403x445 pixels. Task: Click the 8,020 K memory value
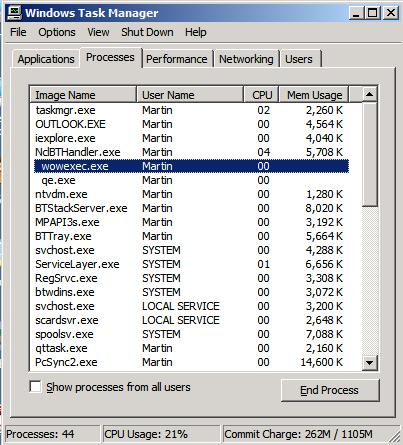pos(324,208)
